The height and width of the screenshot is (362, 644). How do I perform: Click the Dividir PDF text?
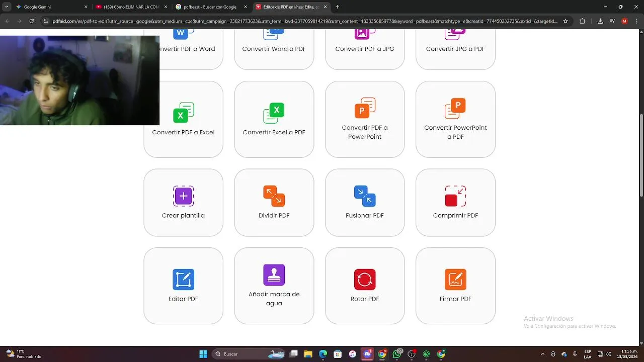pos(274,216)
